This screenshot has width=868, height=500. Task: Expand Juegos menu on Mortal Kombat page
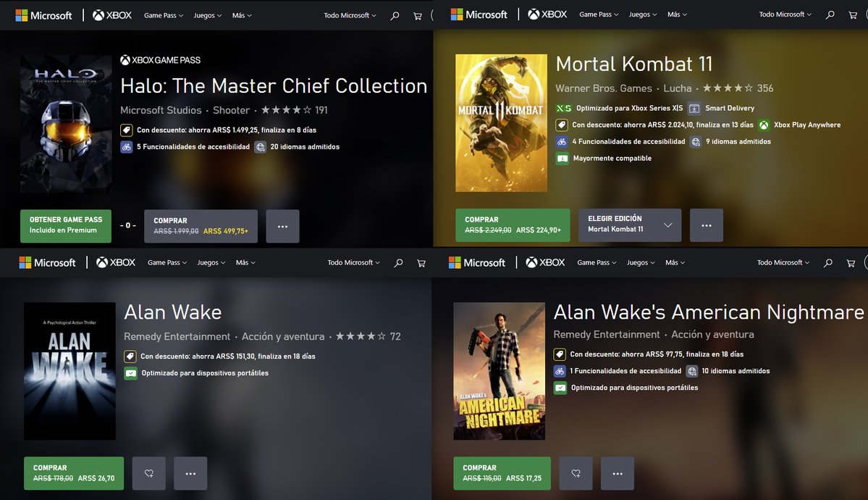coord(643,14)
